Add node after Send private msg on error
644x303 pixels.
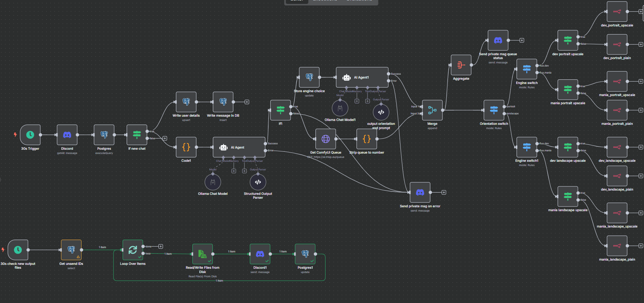[444, 193]
